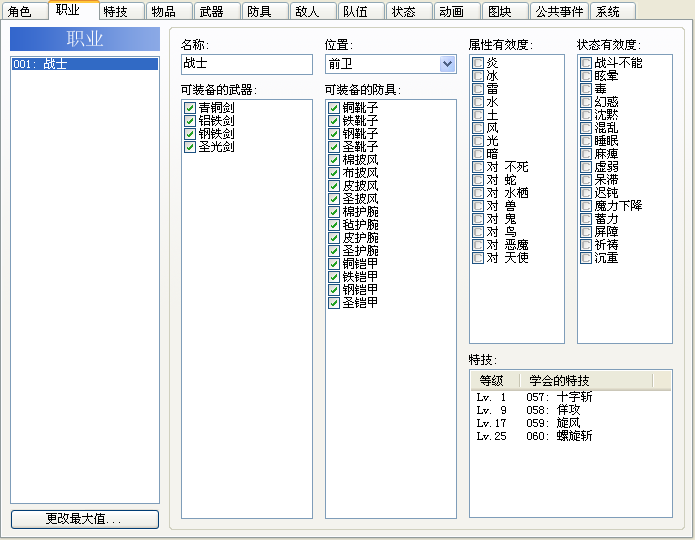Go to the 敌人 tab
Screen dimensions: 695x540
coord(312,12)
